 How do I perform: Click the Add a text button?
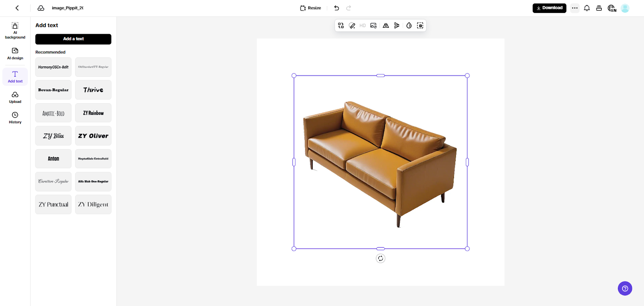tap(73, 39)
